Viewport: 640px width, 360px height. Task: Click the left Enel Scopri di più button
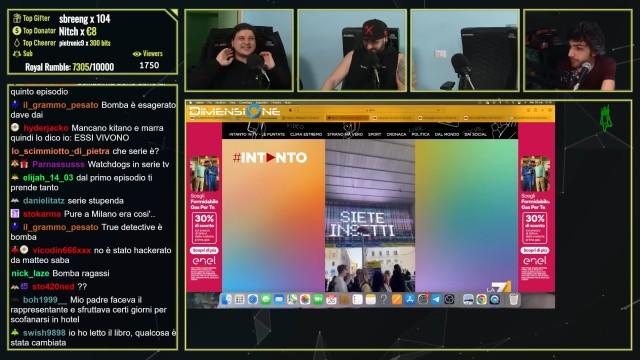(x=204, y=250)
